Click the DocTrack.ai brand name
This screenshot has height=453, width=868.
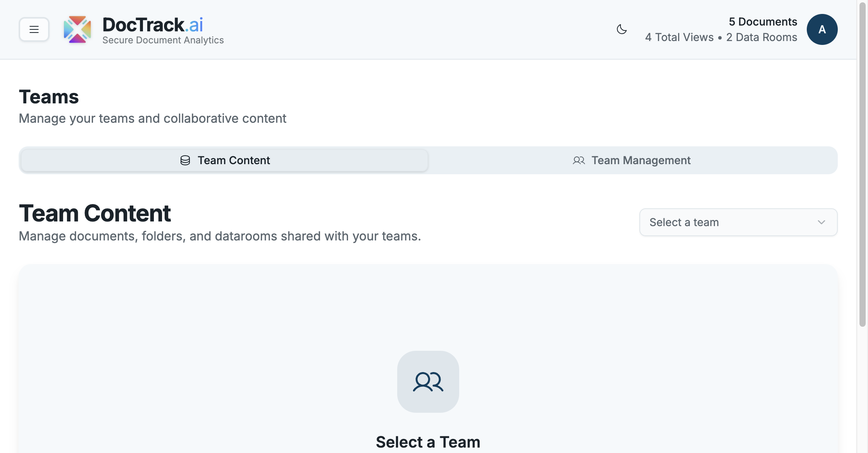click(153, 25)
